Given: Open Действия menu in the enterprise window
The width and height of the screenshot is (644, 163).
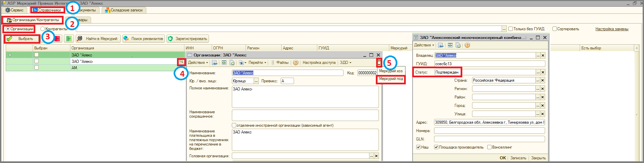Looking at the screenshot, I should click(x=424, y=45).
